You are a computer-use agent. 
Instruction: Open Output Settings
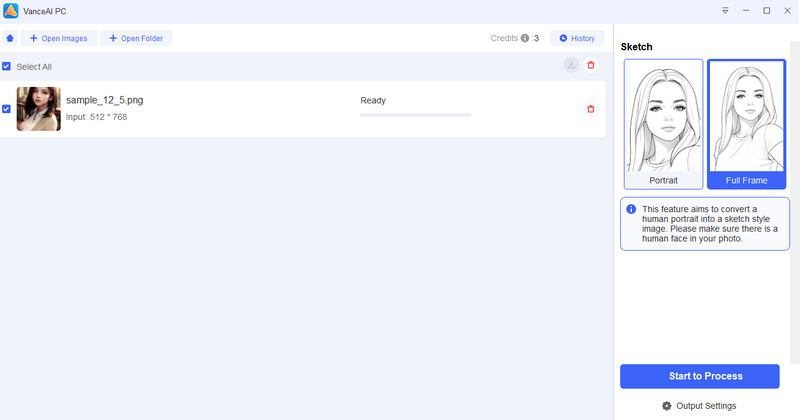click(708, 406)
